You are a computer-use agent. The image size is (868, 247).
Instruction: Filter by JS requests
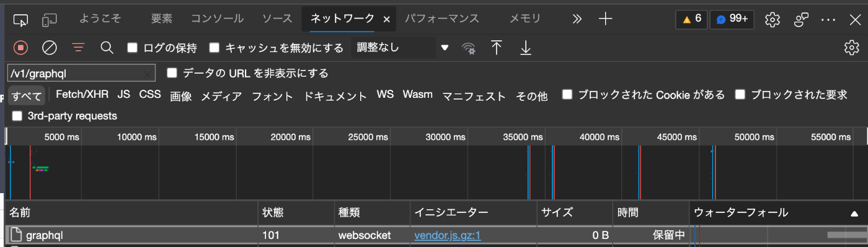pyautogui.click(x=124, y=95)
